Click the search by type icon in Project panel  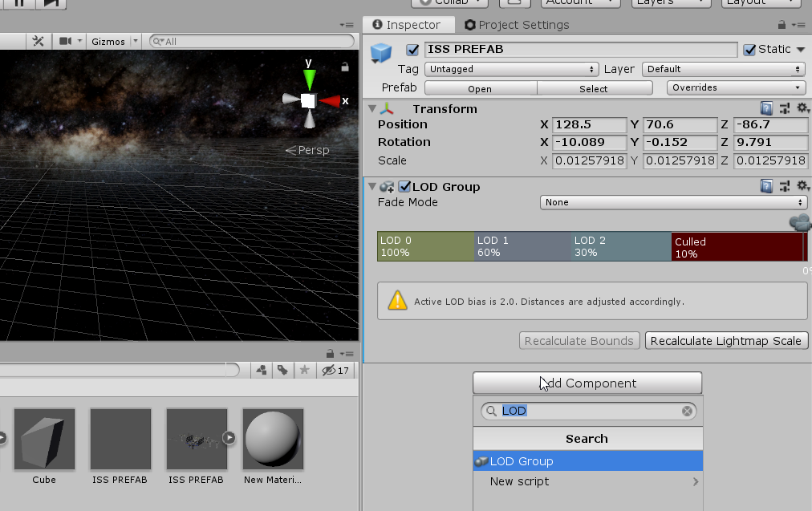[x=262, y=370]
